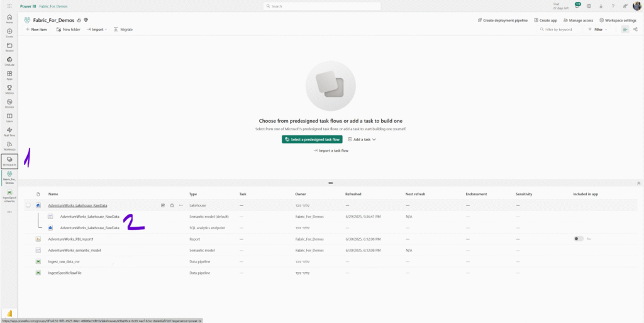
Task: Click the Migrate button
Action: (123, 30)
